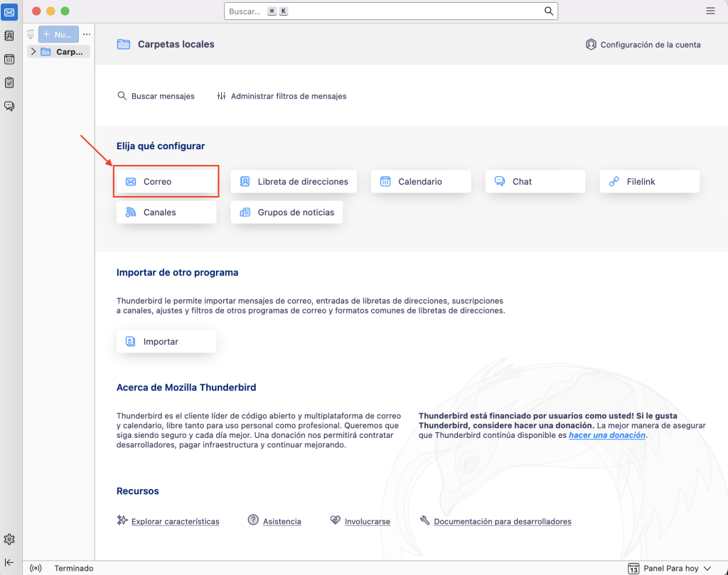
Task: Click the Carpetas locales folder header icon
Action: (124, 45)
